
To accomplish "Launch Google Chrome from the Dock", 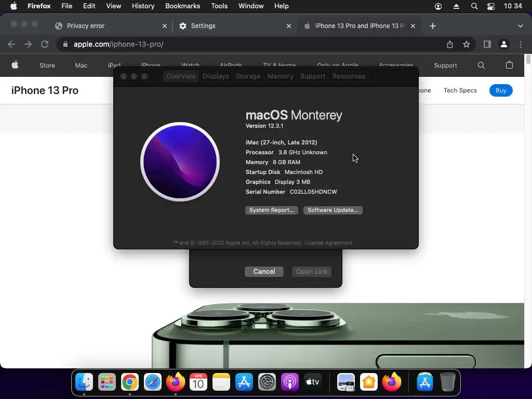I will point(129,382).
